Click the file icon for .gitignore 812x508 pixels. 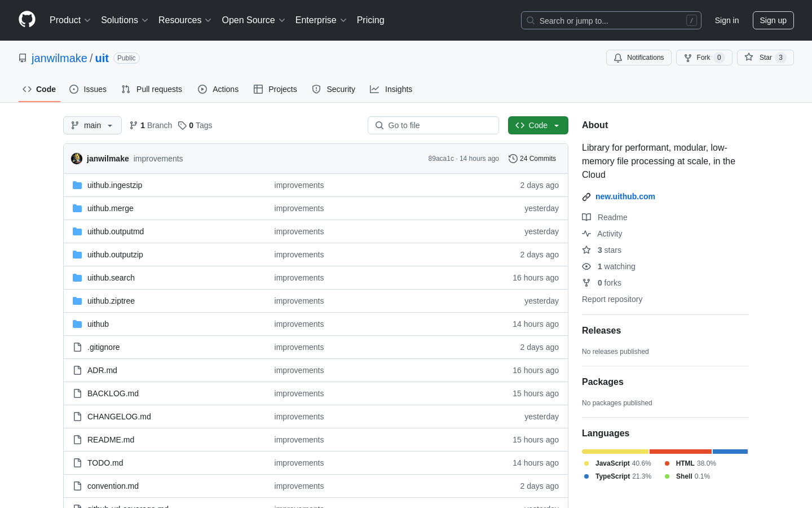pos(77,347)
